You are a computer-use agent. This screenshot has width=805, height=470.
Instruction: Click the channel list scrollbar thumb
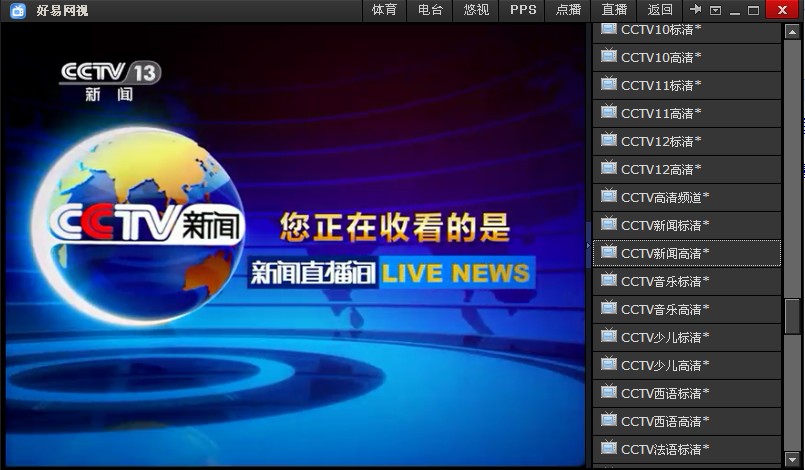792,316
